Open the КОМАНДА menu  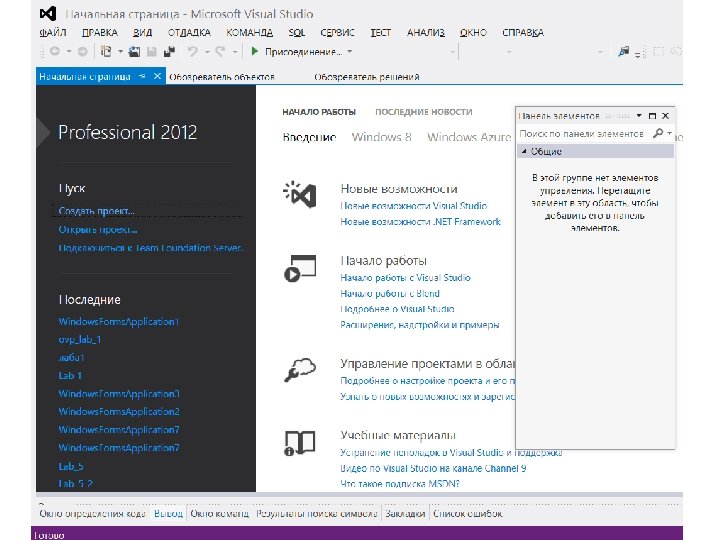[x=249, y=33]
